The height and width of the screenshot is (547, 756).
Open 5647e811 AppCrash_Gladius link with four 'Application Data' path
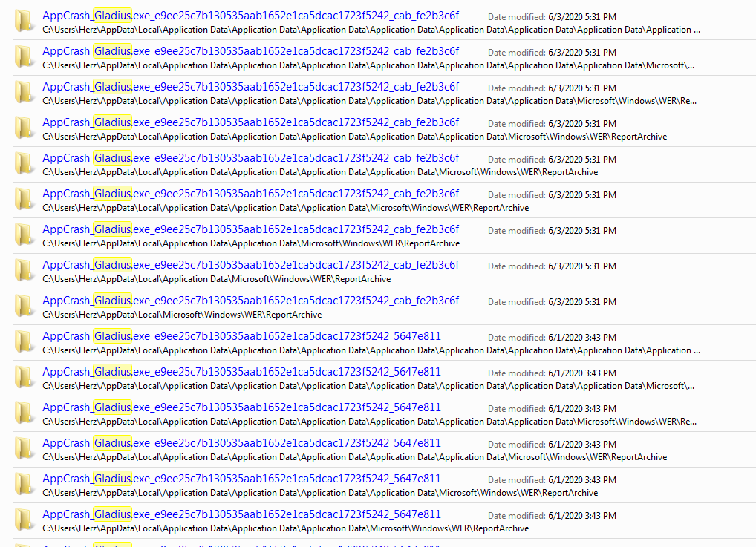[241, 479]
